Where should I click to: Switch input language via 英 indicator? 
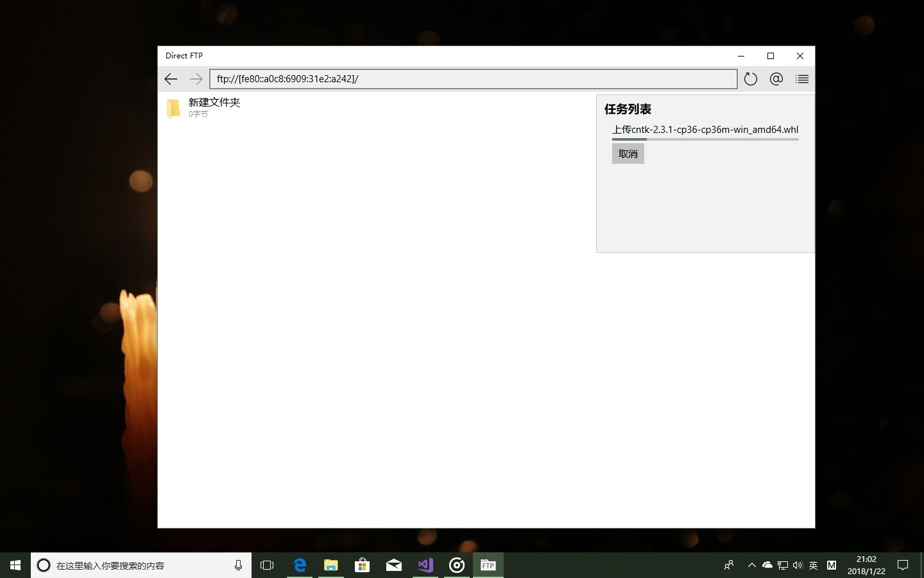pyautogui.click(x=813, y=565)
